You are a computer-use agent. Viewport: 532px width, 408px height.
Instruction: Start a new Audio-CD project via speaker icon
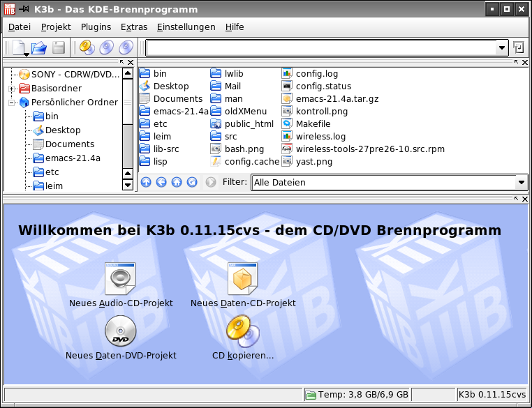pos(121,278)
